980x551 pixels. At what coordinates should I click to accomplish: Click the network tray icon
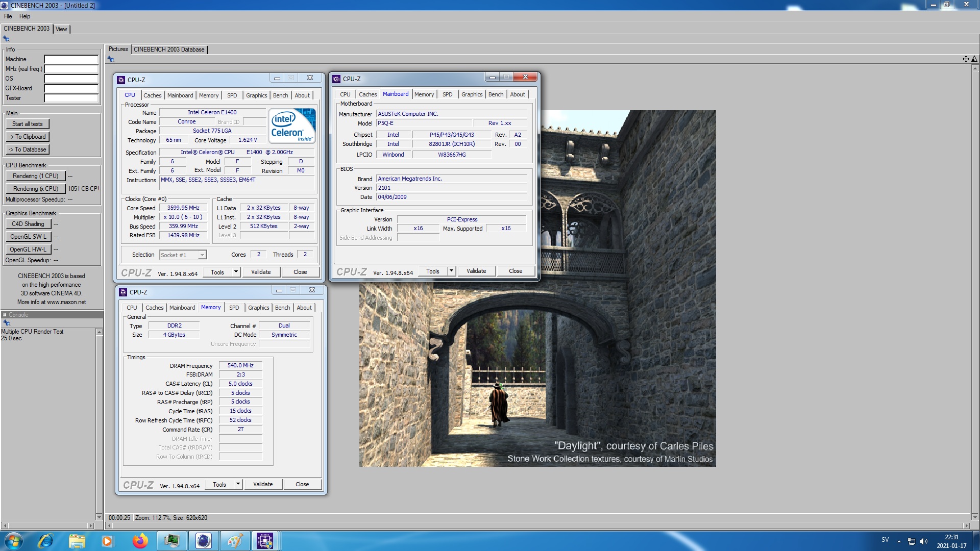[x=911, y=541]
